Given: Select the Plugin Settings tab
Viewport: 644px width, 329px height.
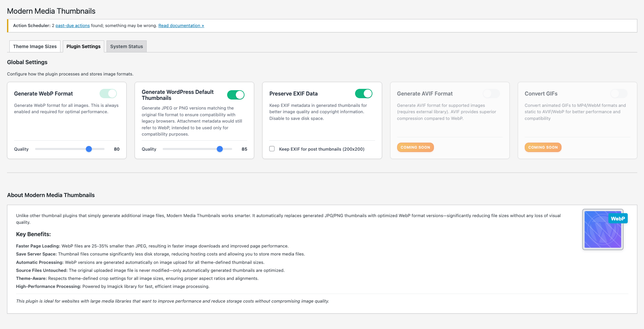Looking at the screenshot, I should click(x=84, y=46).
